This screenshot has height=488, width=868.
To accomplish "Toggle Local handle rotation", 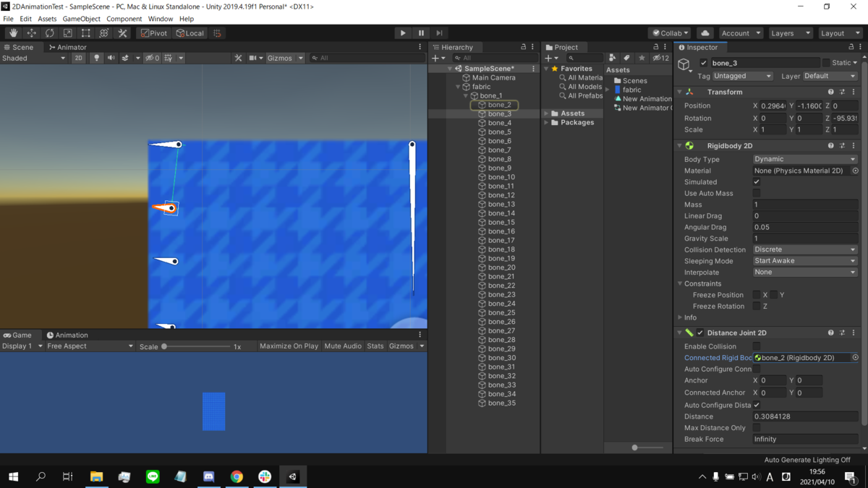I will pos(190,33).
